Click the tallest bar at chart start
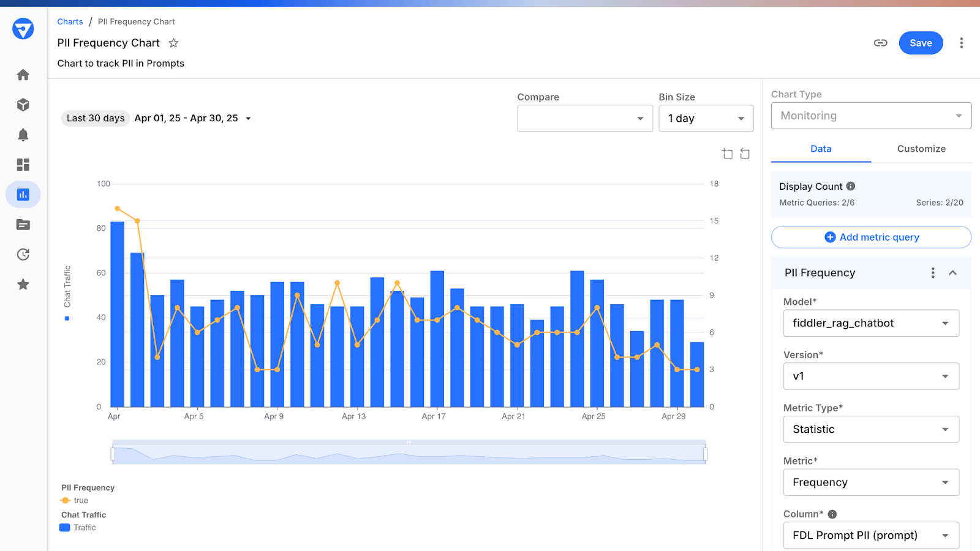 pos(118,314)
